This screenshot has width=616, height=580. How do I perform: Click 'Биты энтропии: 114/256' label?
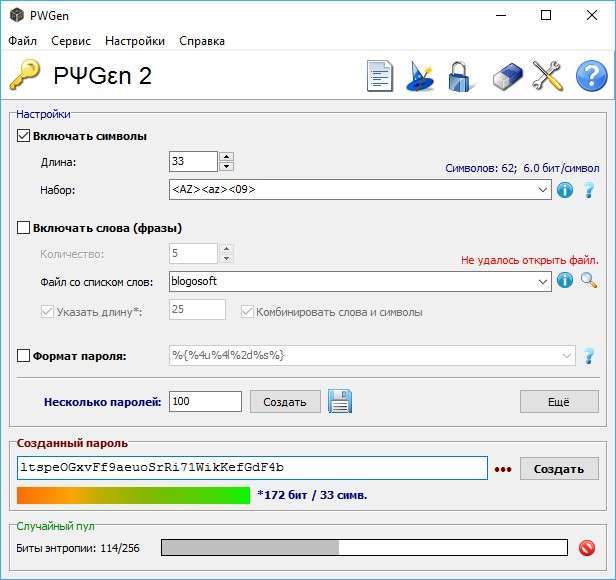(78, 548)
